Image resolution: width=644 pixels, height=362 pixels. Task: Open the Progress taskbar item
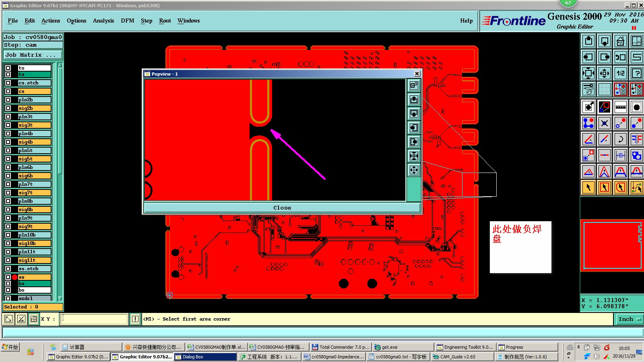(527, 347)
